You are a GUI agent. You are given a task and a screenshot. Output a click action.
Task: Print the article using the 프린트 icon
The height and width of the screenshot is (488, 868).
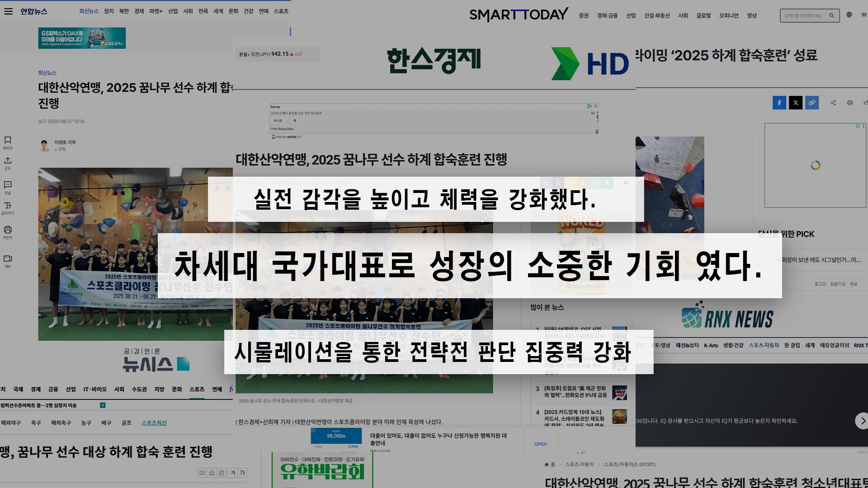[x=8, y=230]
